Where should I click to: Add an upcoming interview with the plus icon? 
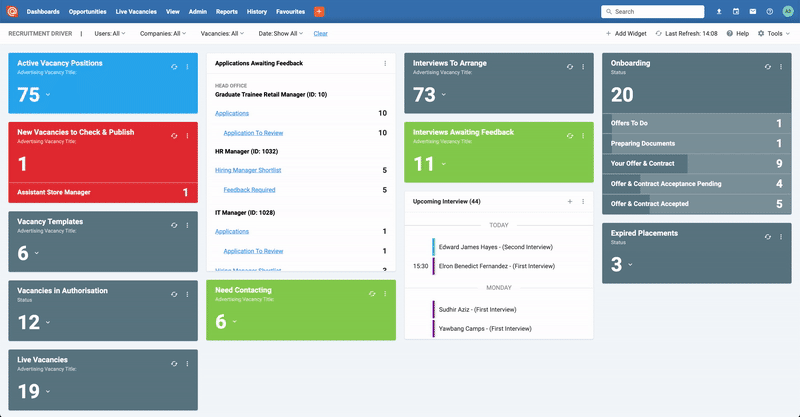click(x=570, y=202)
